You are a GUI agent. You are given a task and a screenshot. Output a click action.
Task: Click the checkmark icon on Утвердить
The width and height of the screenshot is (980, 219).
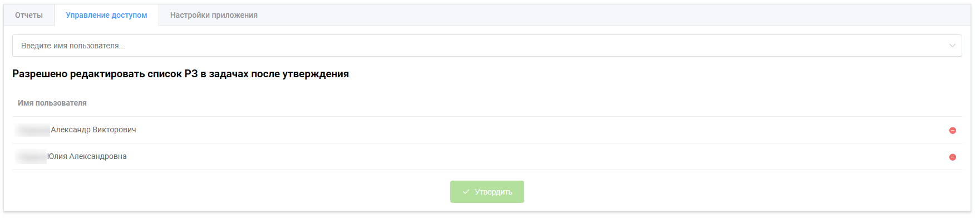point(466,192)
